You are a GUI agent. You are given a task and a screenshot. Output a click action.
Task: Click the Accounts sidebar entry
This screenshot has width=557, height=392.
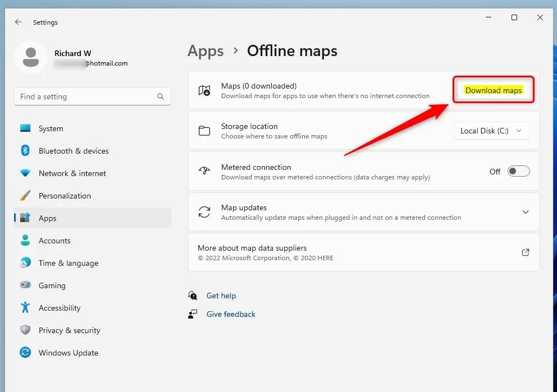[54, 241]
